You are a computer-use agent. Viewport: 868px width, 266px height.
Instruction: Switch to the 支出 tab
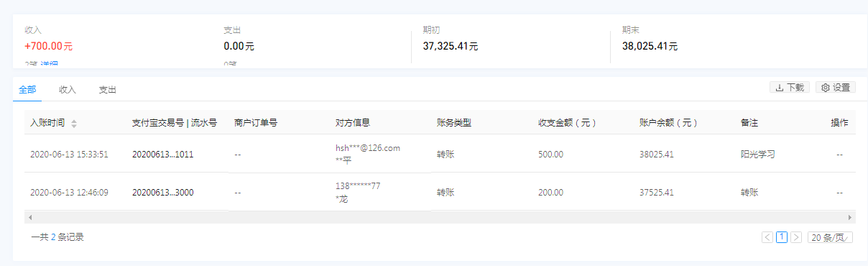pyautogui.click(x=108, y=90)
